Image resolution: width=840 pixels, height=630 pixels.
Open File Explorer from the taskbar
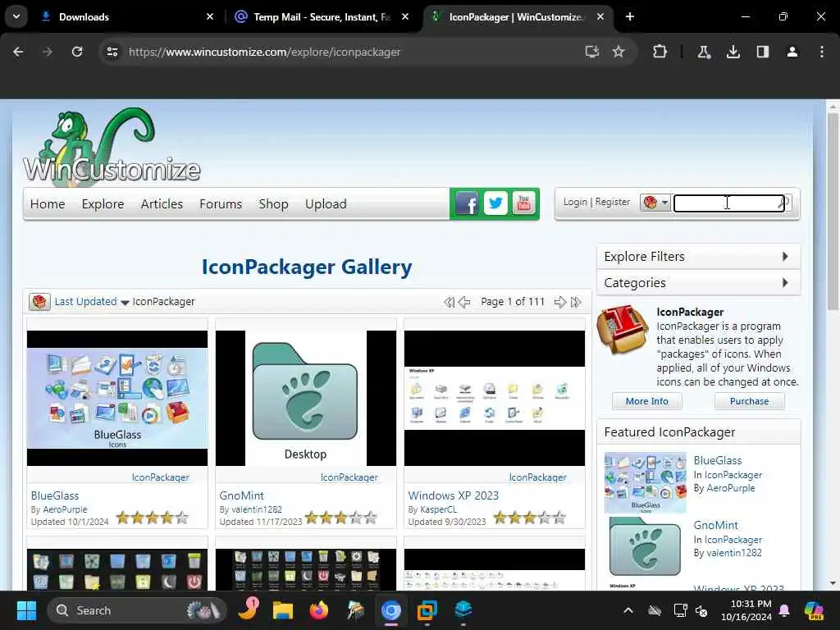click(283, 610)
